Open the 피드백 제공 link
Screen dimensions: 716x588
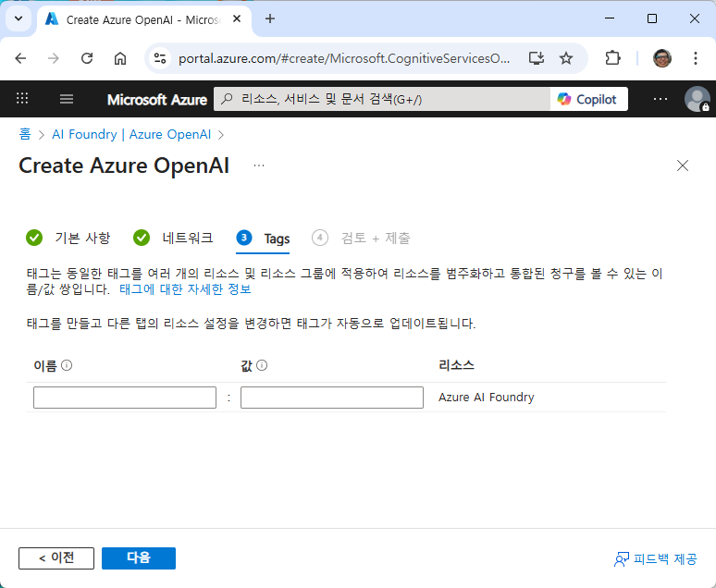tap(655, 558)
